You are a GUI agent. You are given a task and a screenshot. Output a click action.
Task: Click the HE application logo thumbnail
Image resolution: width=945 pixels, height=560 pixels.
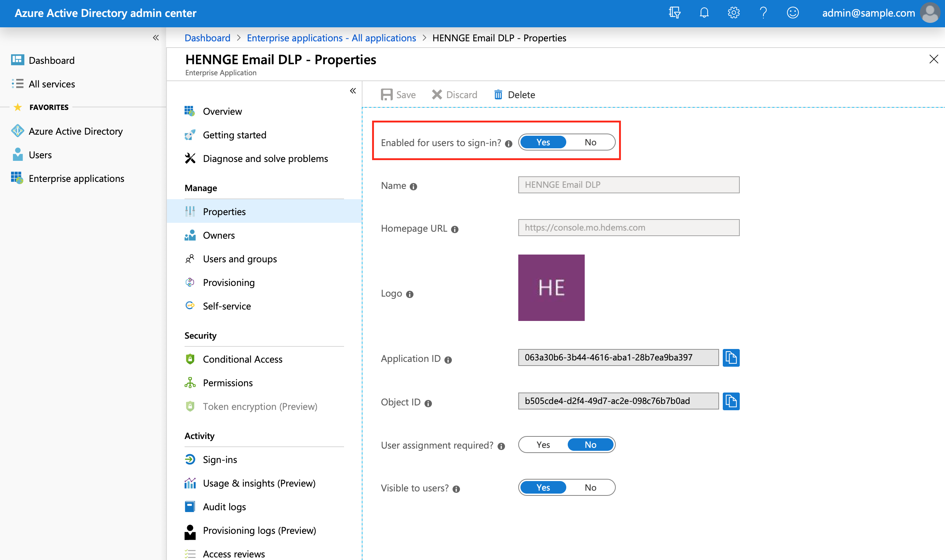click(x=551, y=287)
